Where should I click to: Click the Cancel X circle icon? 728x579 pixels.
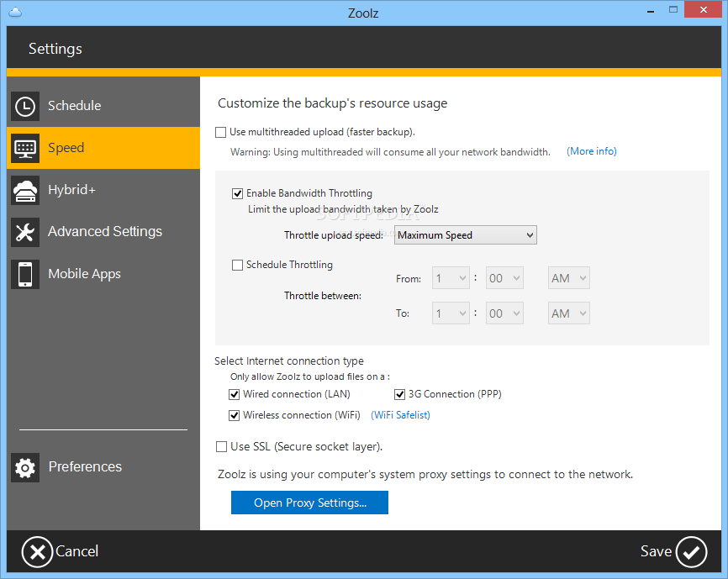tap(37, 551)
